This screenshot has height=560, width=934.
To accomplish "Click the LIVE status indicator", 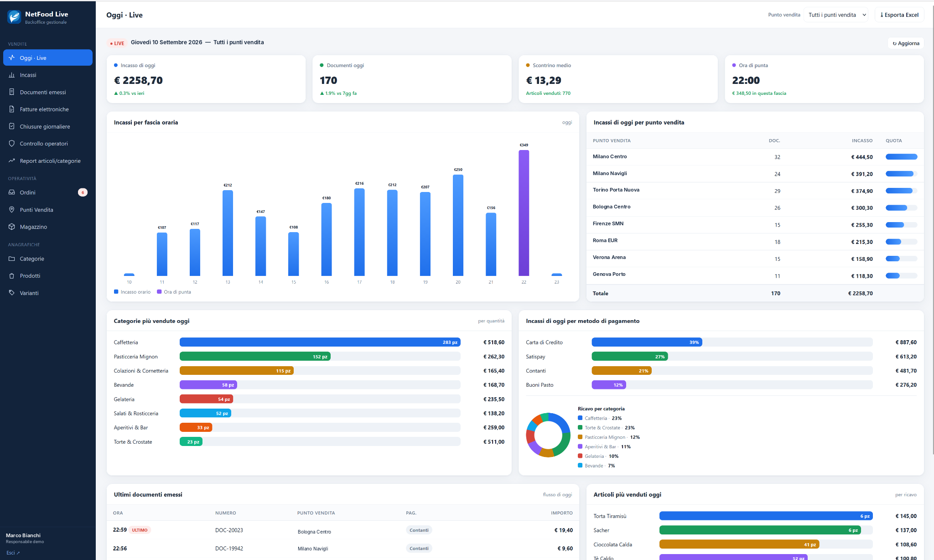I will click(x=117, y=43).
